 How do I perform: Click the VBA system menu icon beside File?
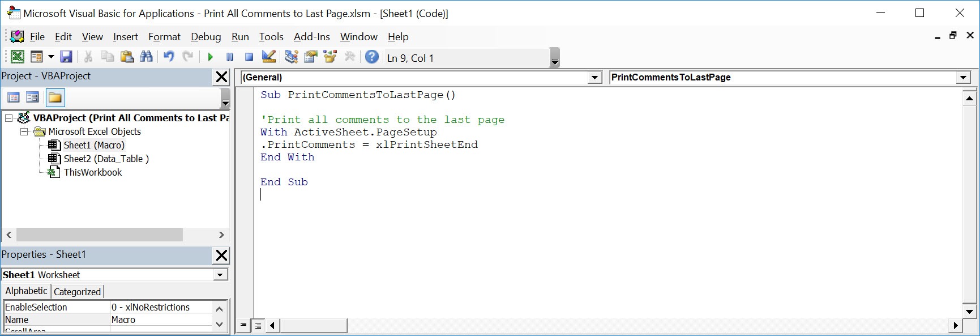17,37
